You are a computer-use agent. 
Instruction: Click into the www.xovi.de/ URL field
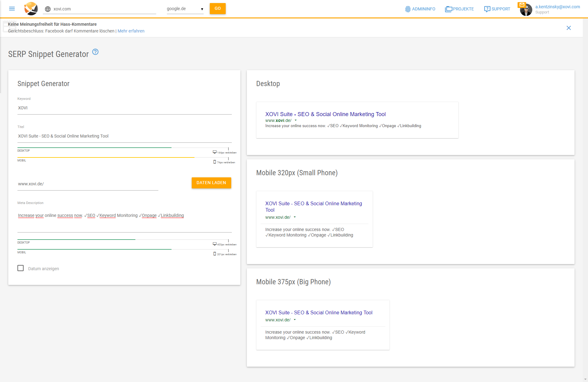(88, 184)
